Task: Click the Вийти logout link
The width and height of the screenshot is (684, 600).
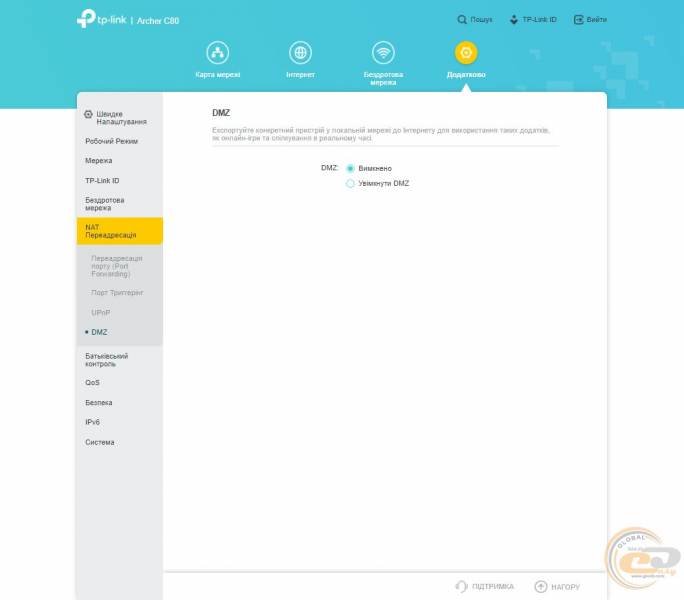Action: click(x=597, y=20)
